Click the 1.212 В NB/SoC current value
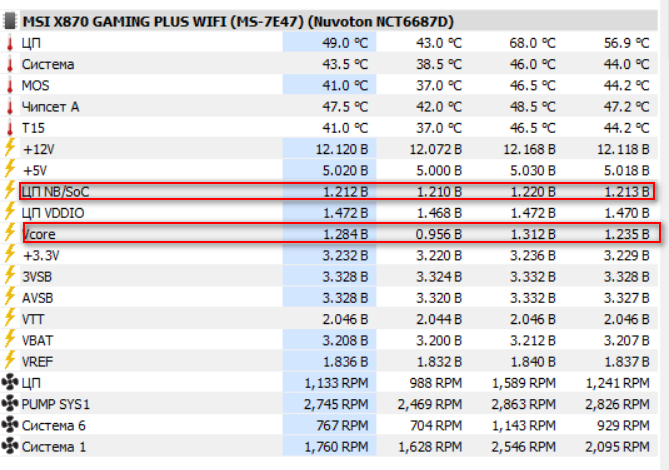 [345, 192]
